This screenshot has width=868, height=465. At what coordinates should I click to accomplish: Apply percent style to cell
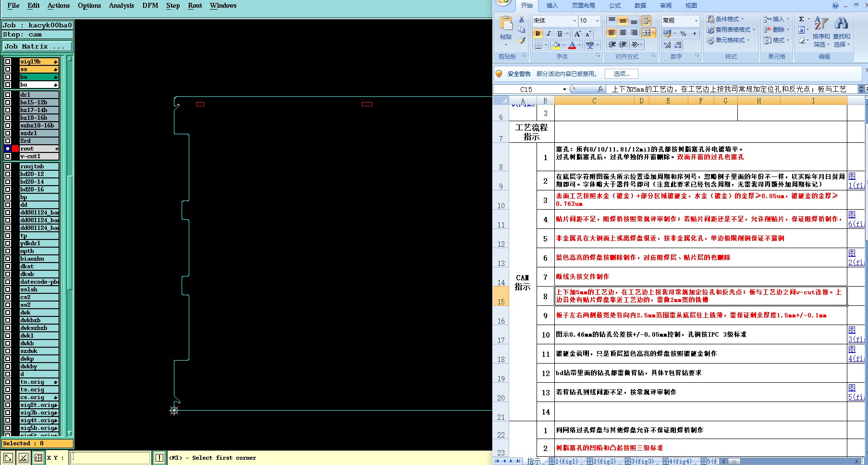[683, 34]
